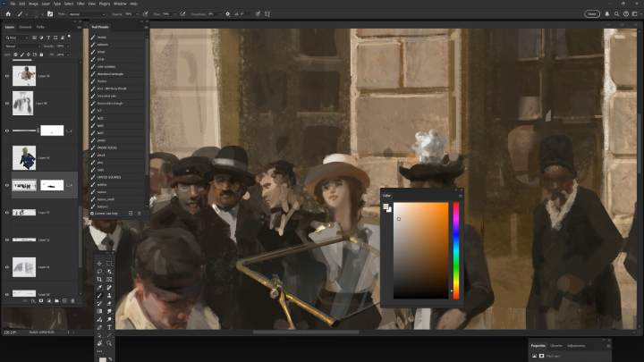Select the Brush tool in the toolbox

pos(99,296)
